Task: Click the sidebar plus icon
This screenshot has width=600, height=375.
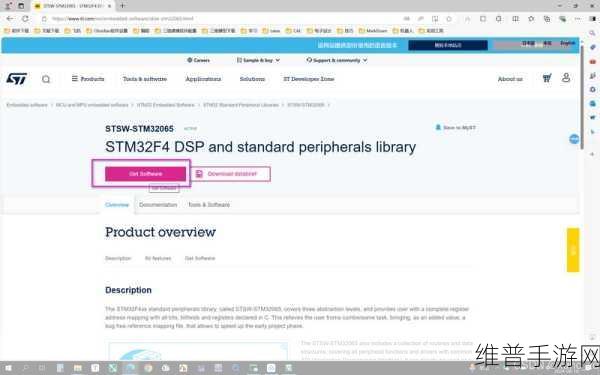Action: (x=592, y=154)
